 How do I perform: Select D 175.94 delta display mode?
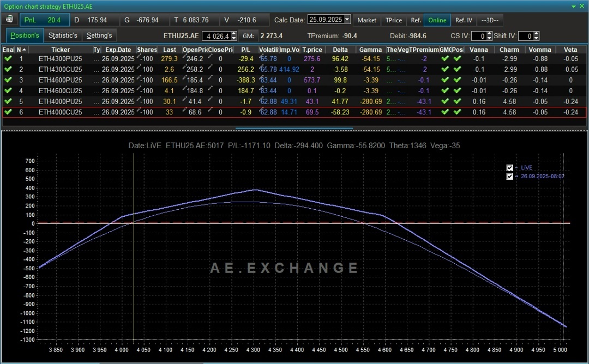(94, 20)
